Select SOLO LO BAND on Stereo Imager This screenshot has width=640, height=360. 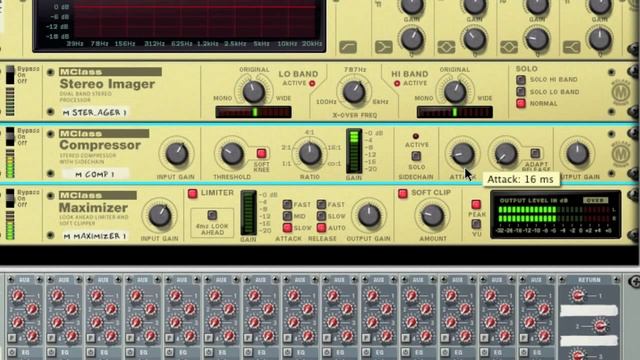pyautogui.click(x=521, y=91)
